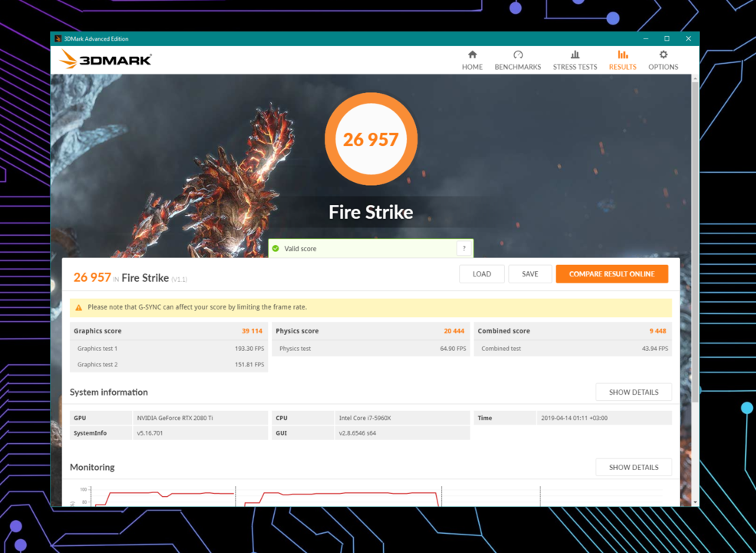
Task: Switch to the BENCHMARKS tab
Action: 518,61
